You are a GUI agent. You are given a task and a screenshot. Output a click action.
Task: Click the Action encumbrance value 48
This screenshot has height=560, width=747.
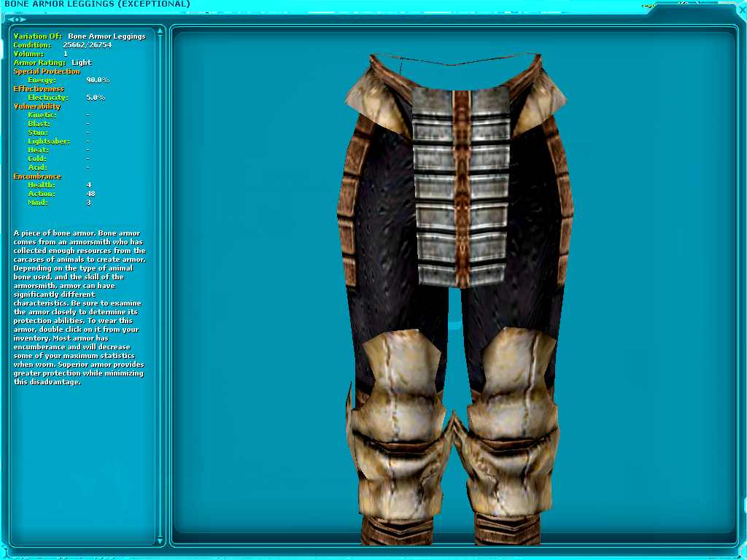[x=91, y=194]
